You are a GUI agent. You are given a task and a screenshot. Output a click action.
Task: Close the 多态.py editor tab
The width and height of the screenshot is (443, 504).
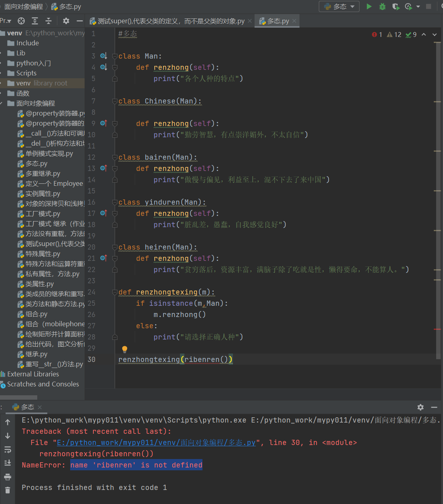294,21
